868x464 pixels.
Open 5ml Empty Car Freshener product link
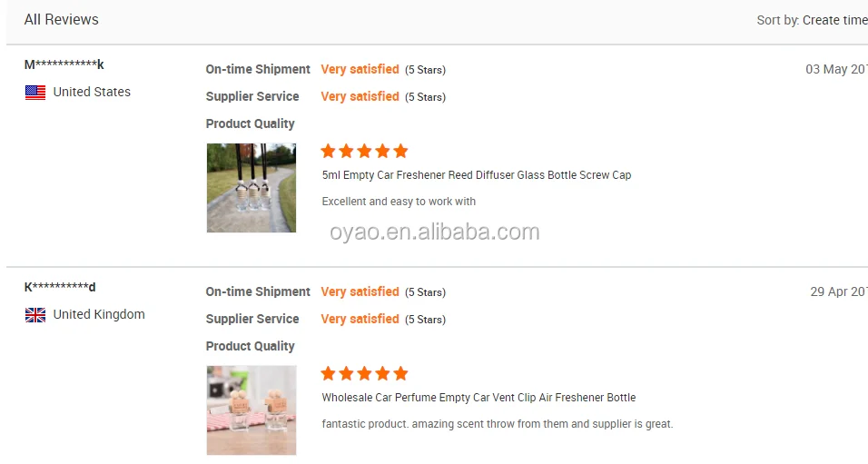pyautogui.click(x=476, y=175)
